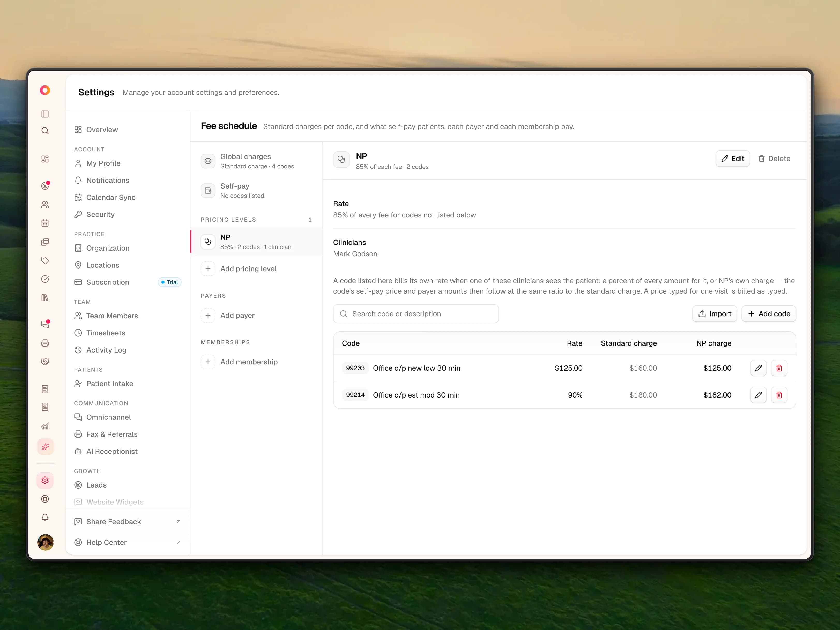Screen dimensions: 840x630
Task: Open the settings gear icon in rail
Action: click(x=45, y=480)
